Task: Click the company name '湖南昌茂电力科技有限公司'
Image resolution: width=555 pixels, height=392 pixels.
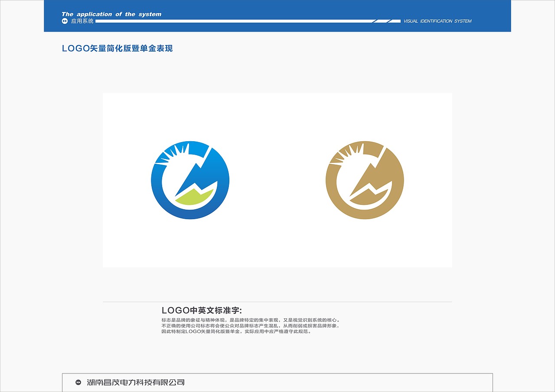Action: [x=136, y=382]
